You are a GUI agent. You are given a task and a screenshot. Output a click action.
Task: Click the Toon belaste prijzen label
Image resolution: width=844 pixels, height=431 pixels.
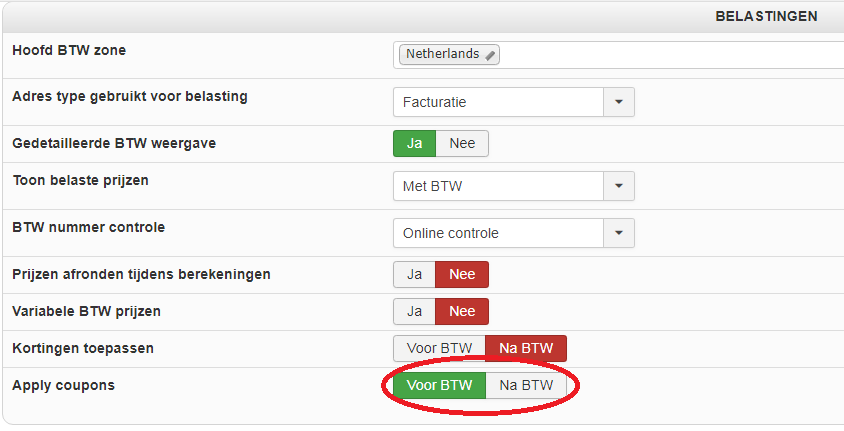coord(80,181)
